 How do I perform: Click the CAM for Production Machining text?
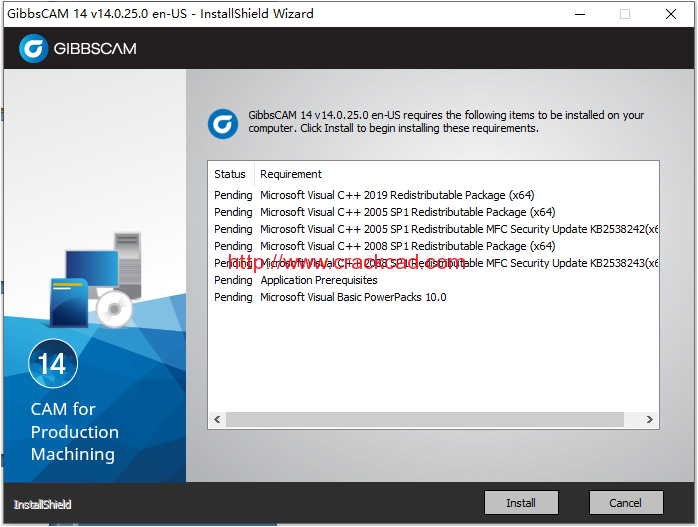74,432
